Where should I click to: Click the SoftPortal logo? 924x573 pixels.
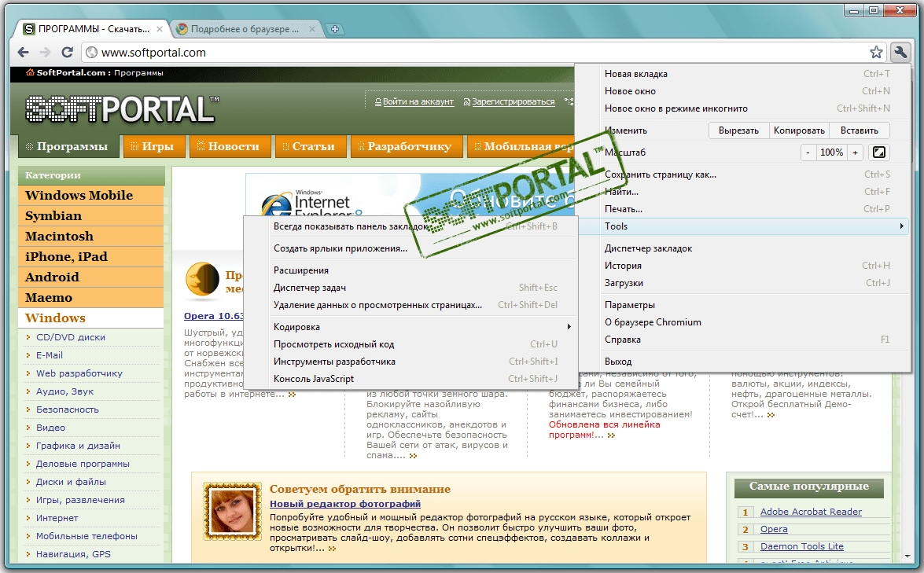[122, 109]
